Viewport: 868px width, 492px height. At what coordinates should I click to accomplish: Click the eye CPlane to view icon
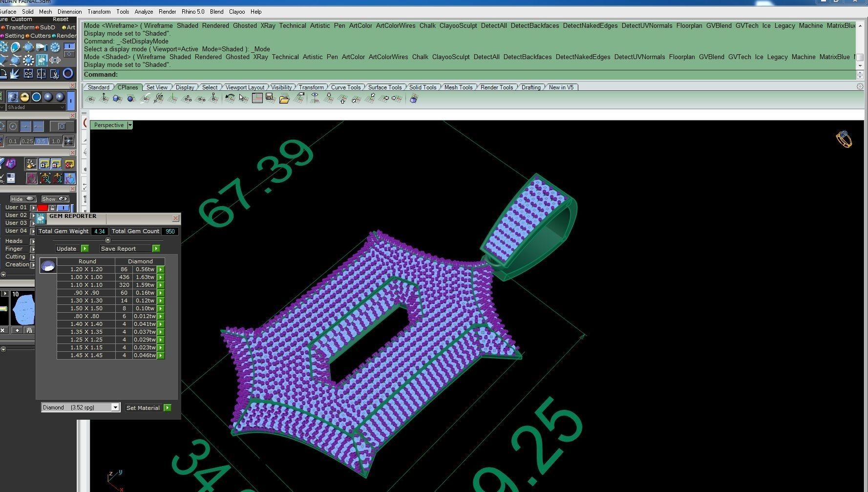coord(315,99)
